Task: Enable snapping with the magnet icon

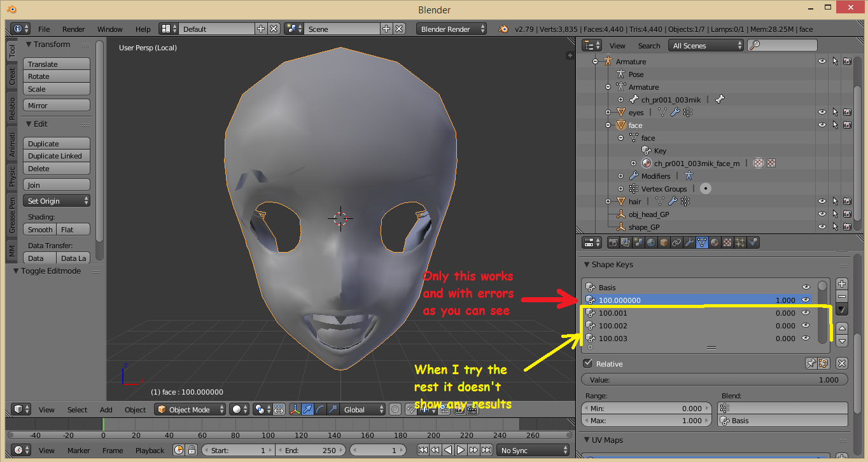Action: point(411,409)
